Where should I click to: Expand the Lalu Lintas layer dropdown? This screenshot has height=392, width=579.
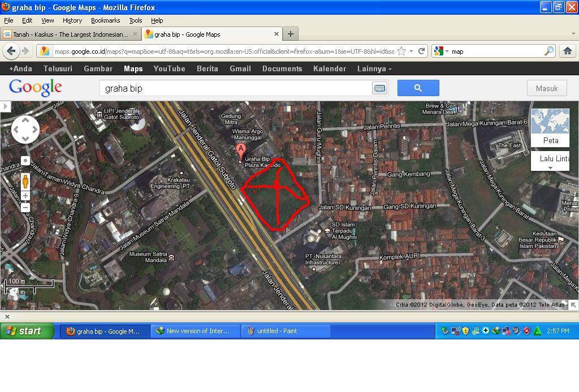point(550,161)
